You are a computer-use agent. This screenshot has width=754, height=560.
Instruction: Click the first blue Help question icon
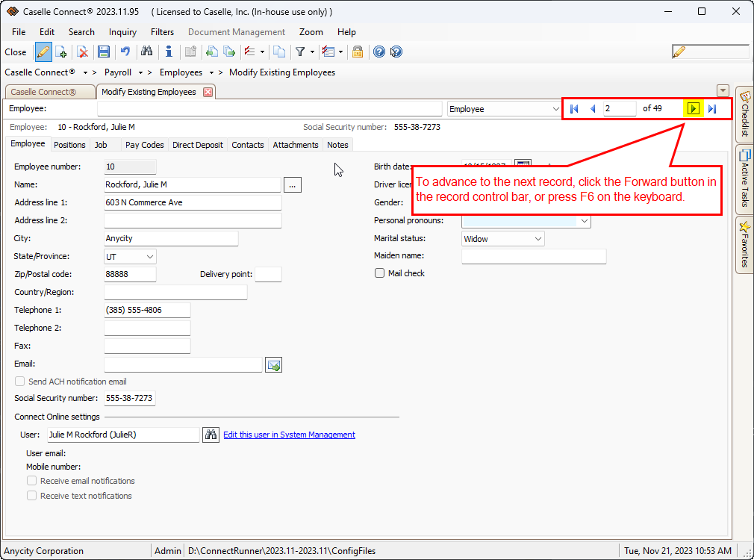pyautogui.click(x=379, y=52)
